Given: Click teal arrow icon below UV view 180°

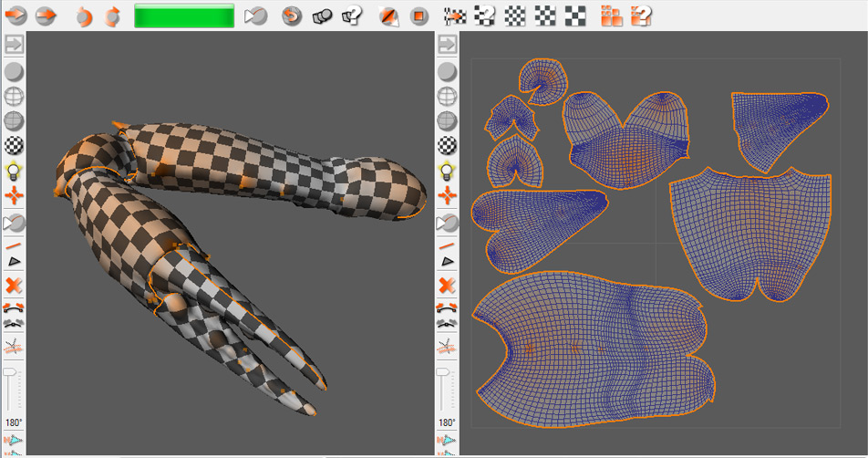Looking at the screenshot, I should pos(448,441).
